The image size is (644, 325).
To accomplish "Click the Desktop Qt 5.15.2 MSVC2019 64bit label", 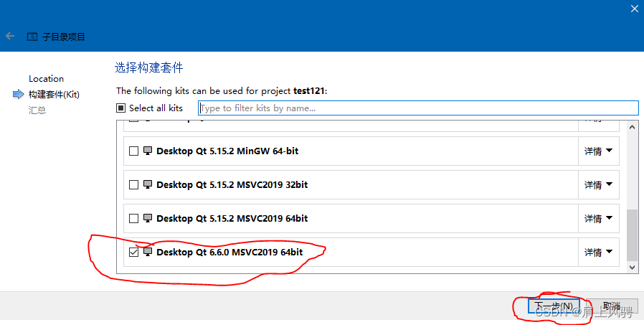I will 232,219.
